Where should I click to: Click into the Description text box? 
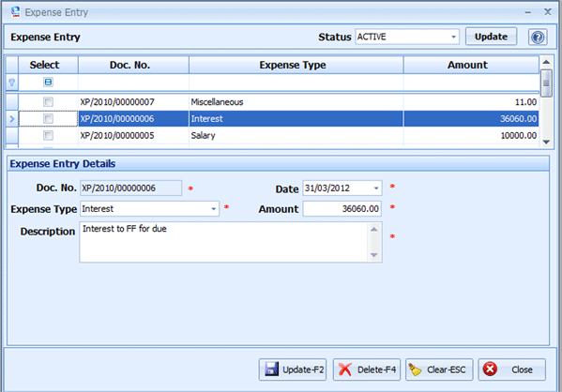pyautogui.click(x=225, y=242)
